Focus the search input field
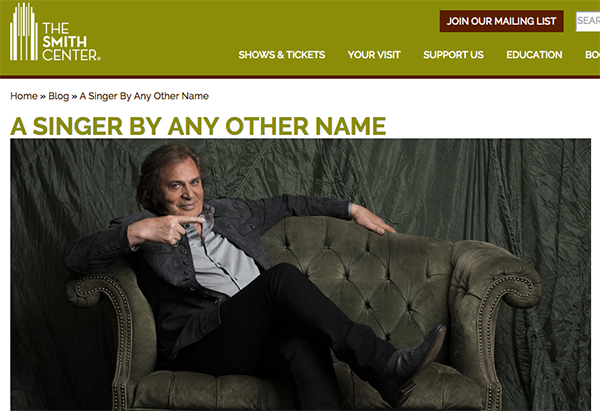 tap(588, 21)
